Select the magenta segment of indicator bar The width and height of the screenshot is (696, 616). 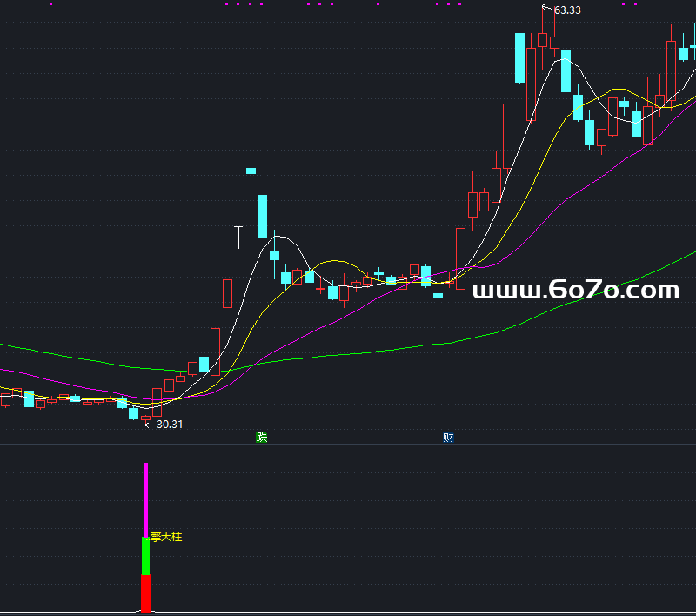click(145, 499)
